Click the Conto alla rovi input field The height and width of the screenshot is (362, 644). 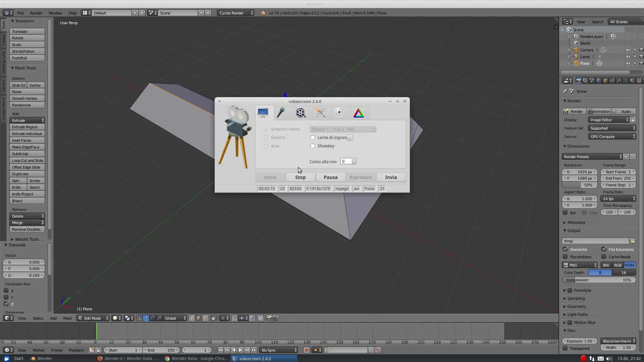tap(346, 161)
